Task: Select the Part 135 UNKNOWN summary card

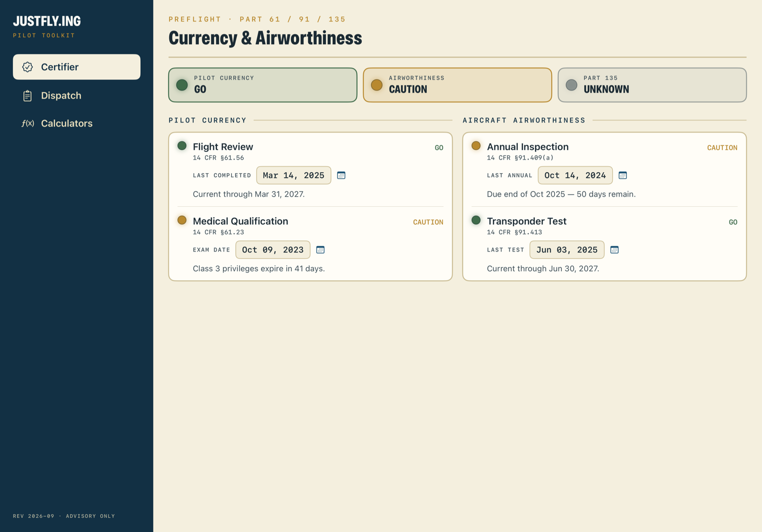Action: [x=652, y=85]
